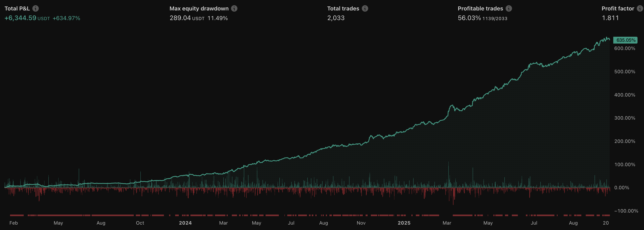
Task: Open the Max equity drawdown info icon
Action: click(234, 8)
